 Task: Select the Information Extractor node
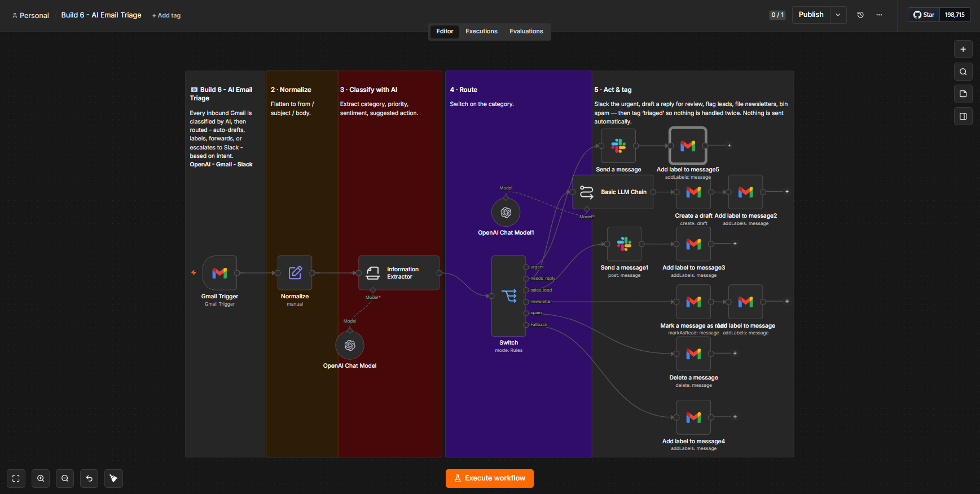(399, 273)
